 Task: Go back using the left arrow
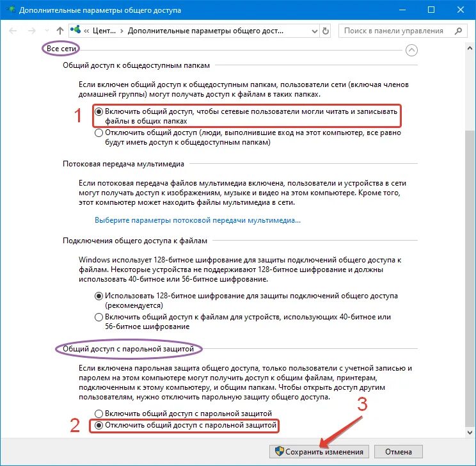[x=13, y=31]
